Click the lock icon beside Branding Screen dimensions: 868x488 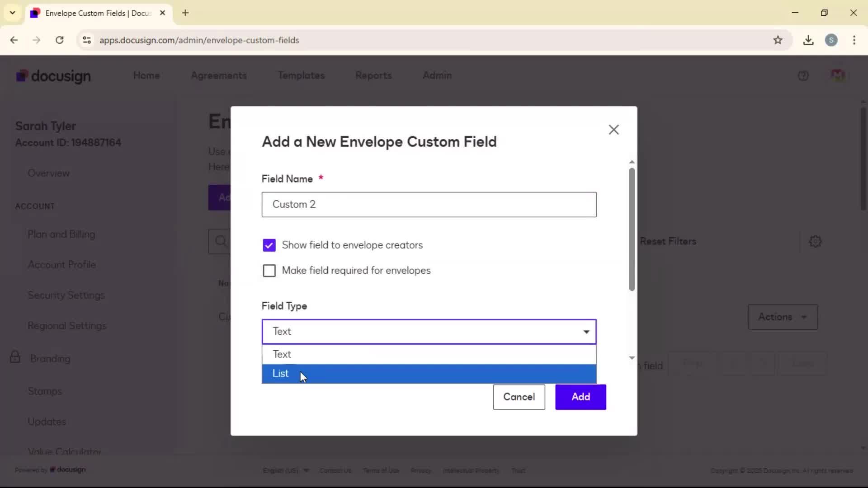pyautogui.click(x=15, y=357)
